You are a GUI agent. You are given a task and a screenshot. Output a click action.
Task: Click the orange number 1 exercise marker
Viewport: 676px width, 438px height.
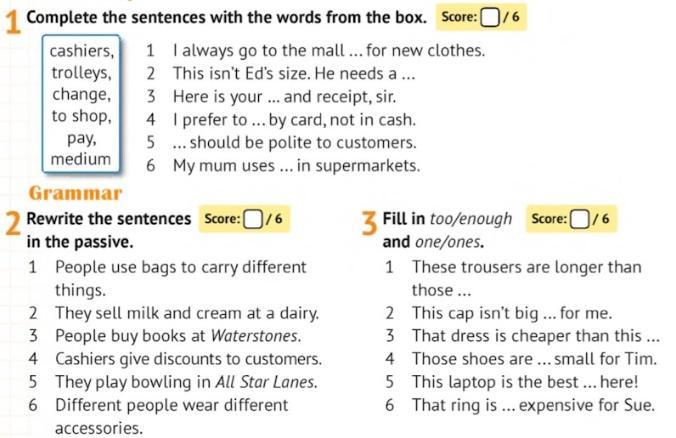click(13, 22)
